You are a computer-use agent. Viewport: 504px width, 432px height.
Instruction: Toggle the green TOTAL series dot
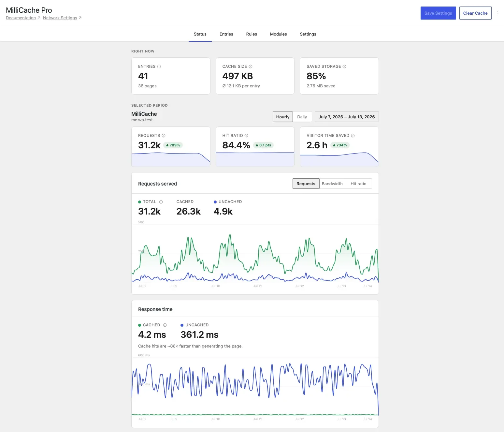tap(139, 202)
